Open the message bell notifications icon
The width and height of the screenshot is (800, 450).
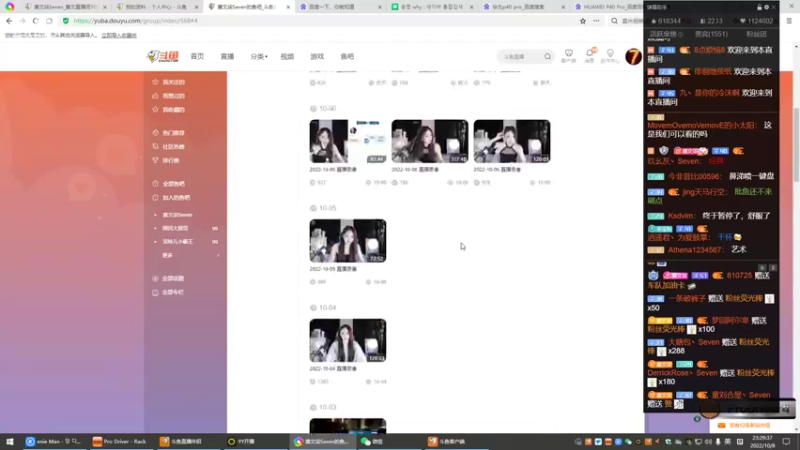coord(589,56)
